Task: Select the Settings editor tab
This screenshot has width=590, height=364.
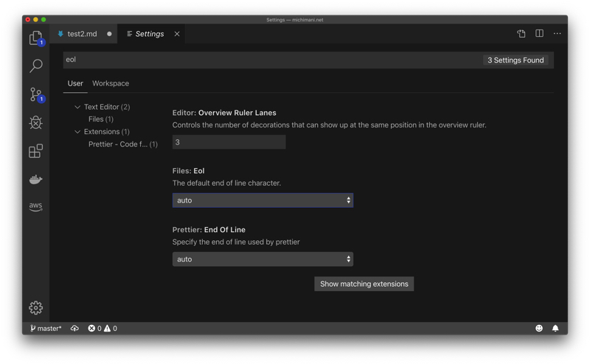Action: 150,34
